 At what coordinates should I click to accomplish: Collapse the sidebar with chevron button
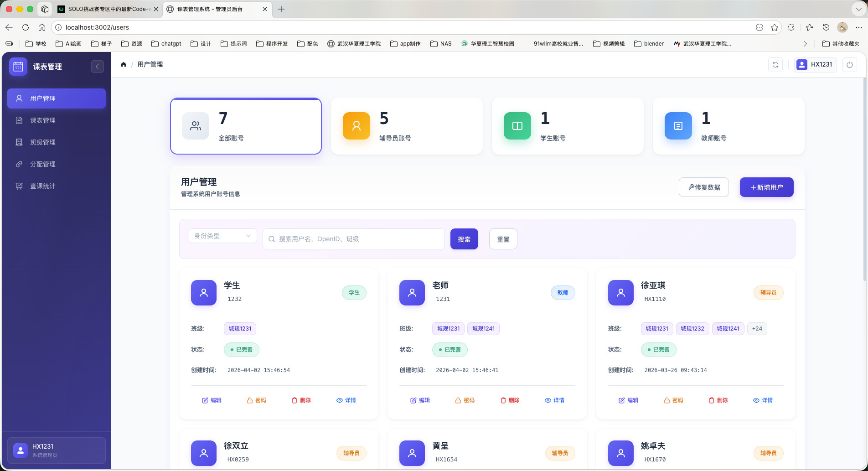click(97, 67)
